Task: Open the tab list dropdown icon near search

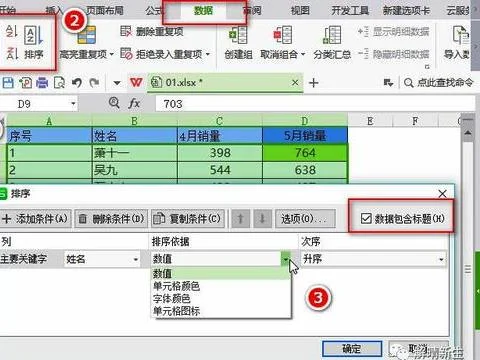Action: pos(388,83)
